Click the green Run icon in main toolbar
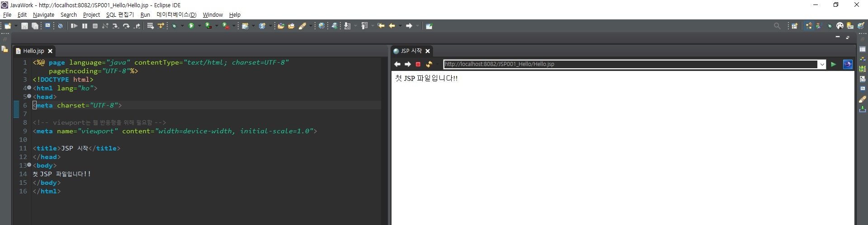This screenshot has width=868, height=225. coord(191,26)
